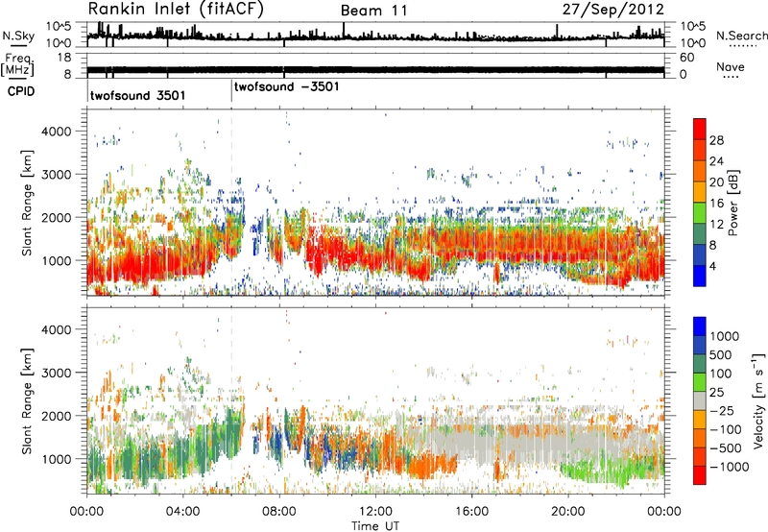Click the 'Nave' legend label
This screenshot has width=768, height=532.
tap(731, 67)
